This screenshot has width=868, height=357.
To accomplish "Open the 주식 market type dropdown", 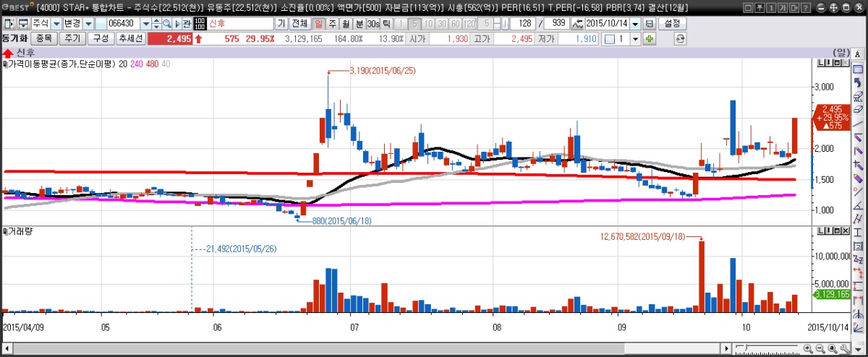I will [x=56, y=23].
